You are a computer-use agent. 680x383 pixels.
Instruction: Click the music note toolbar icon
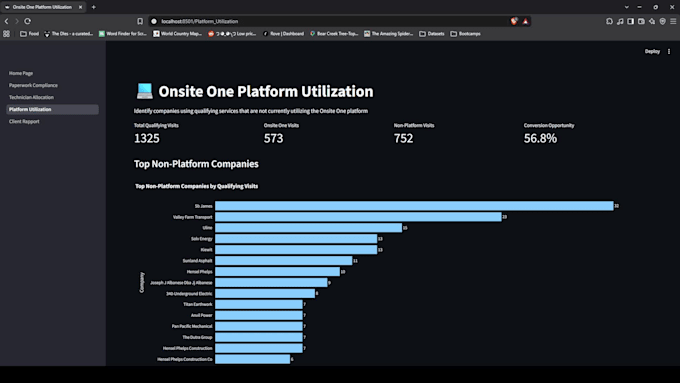[620, 21]
